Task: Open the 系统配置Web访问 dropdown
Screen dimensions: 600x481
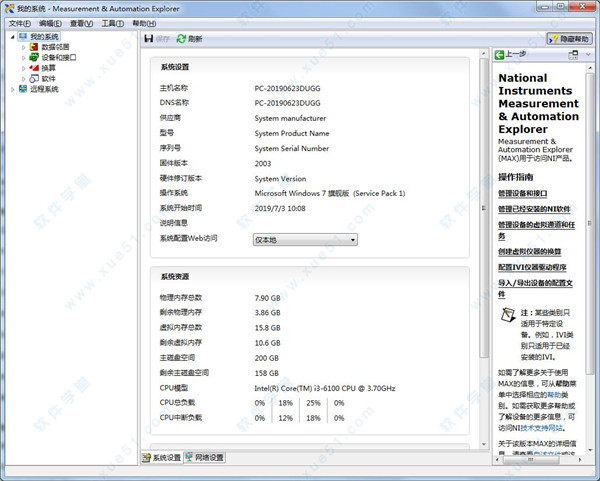Action: coord(305,240)
